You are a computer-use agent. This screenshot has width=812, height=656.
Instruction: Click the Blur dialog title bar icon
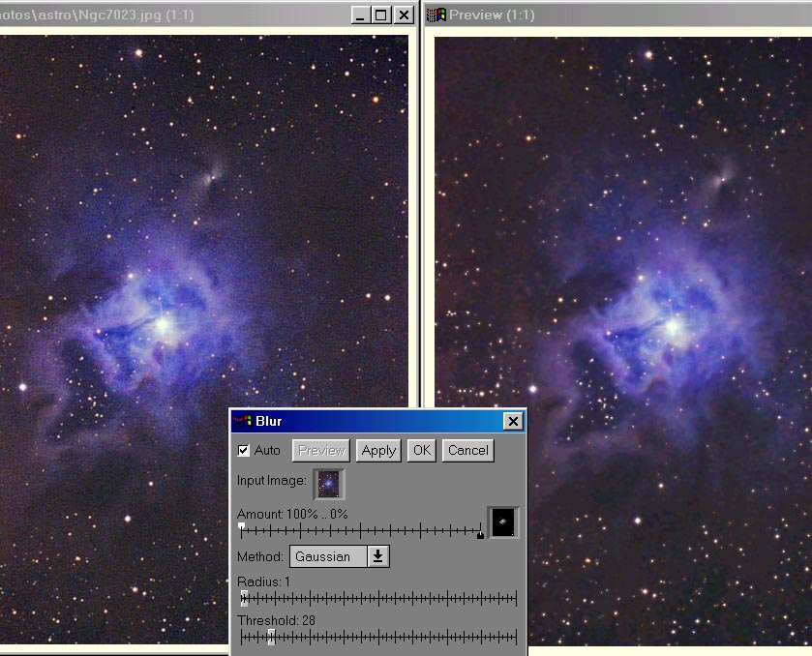[x=243, y=421]
